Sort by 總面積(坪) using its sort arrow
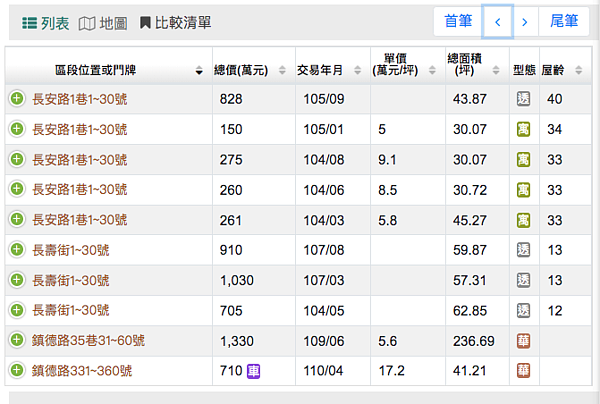This screenshot has width=600, height=404. (x=496, y=70)
